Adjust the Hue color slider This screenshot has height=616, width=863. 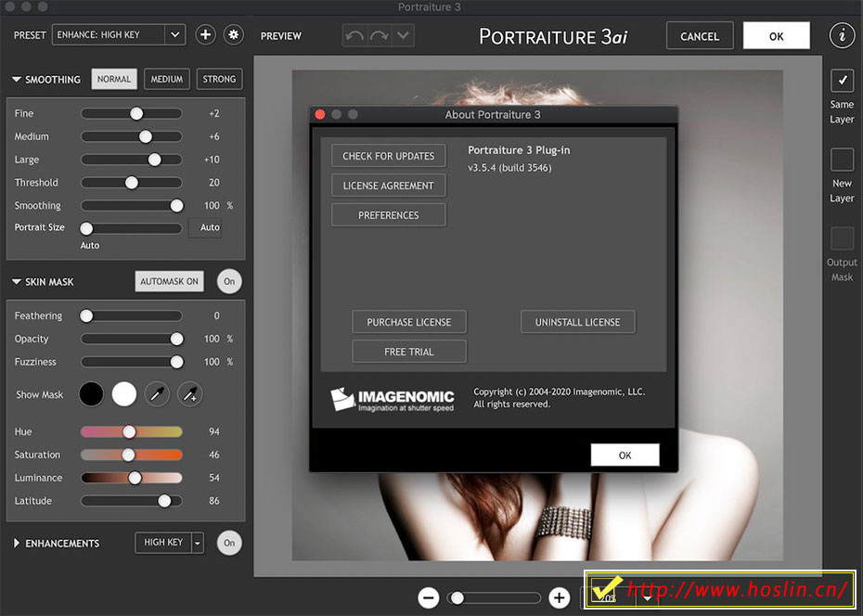[132, 431]
